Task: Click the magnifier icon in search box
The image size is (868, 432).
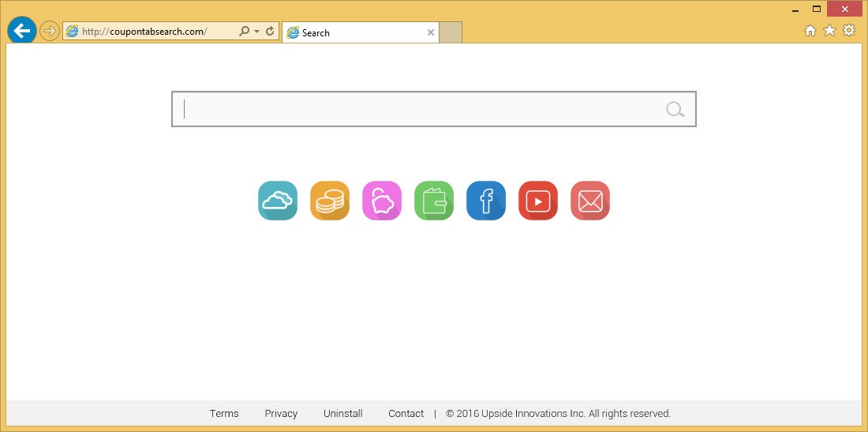Action: (x=675, y=109)
